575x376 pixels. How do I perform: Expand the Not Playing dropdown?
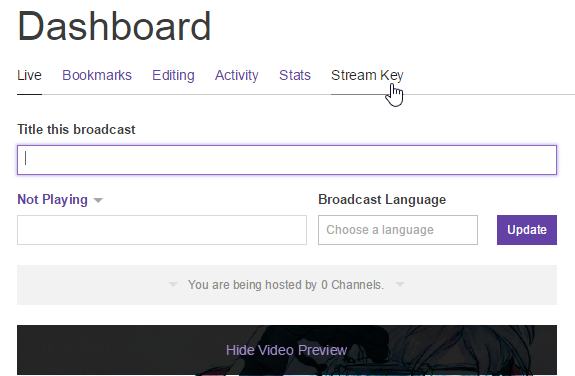click(x=60, y=200)
